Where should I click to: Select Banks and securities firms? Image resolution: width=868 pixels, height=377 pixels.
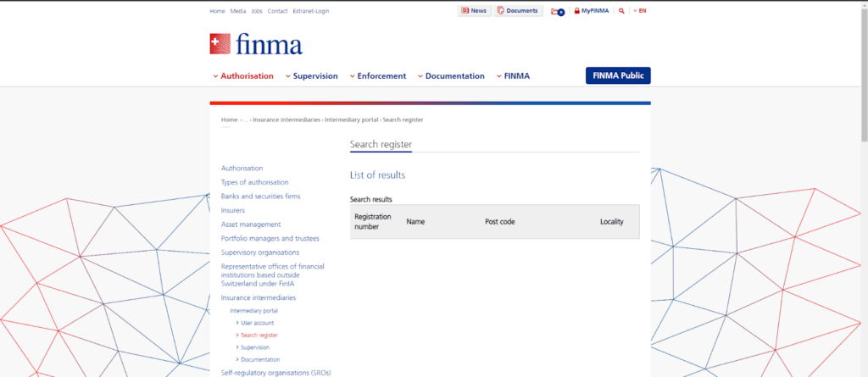[x=261, y=196]
